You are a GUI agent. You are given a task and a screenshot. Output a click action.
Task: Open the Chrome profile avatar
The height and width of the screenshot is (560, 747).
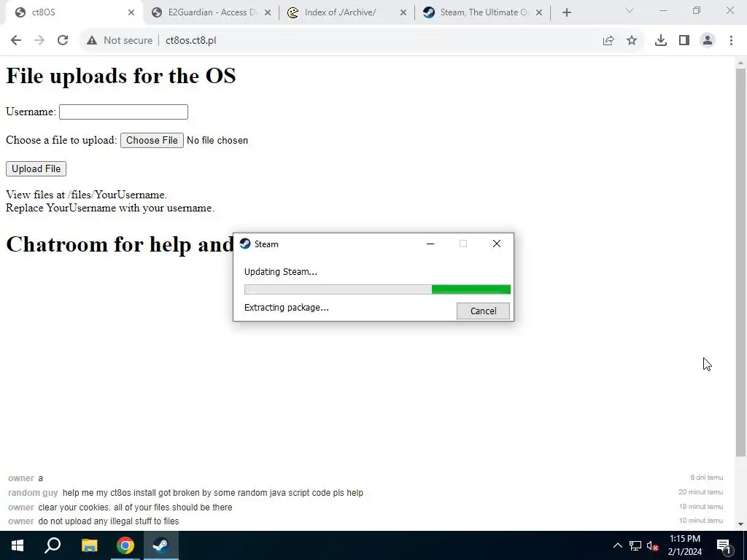click(x=708, y=41)
